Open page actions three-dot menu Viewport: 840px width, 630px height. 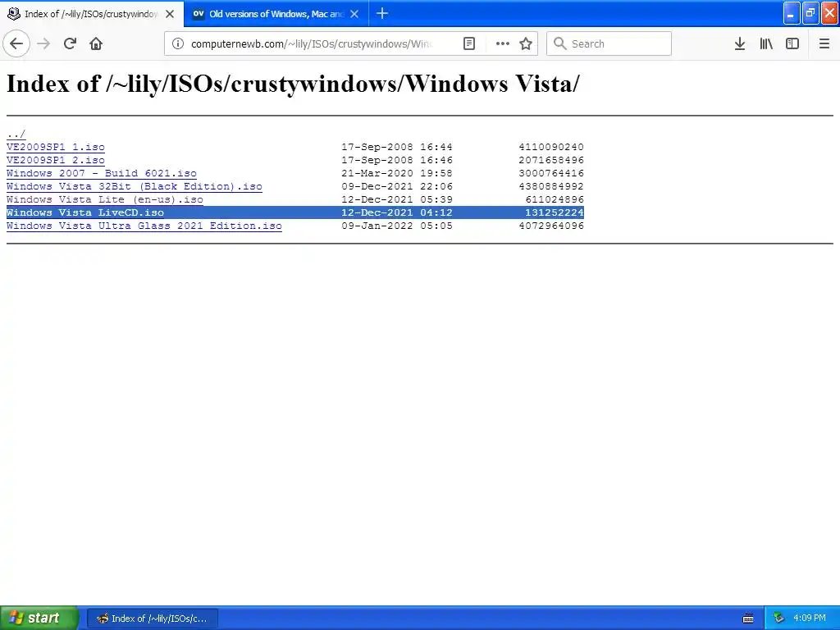[503, 44]
